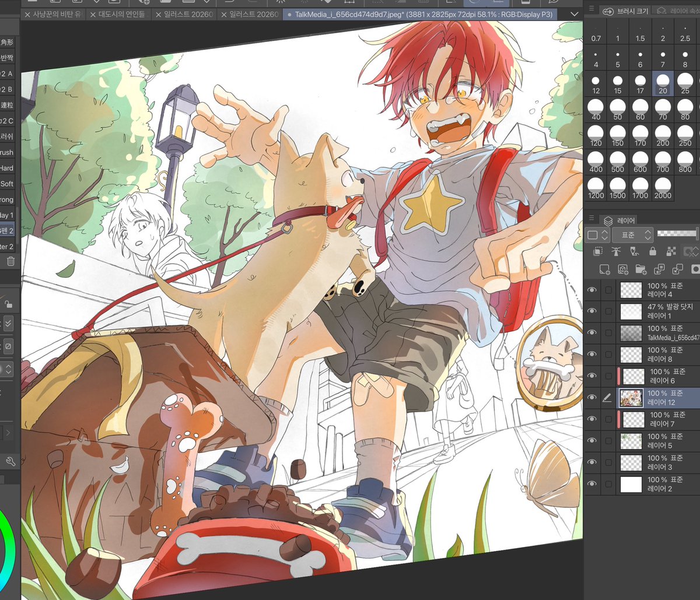Screen dimensions: 700x600
Task: Select the 47 % 발광 닷지 layer row
Action: coord(642,311)
